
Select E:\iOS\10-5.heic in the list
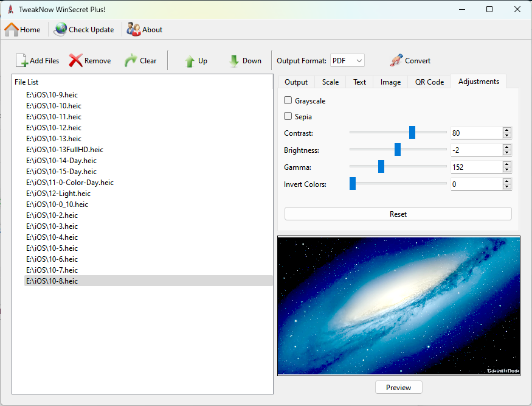point(52,248)
